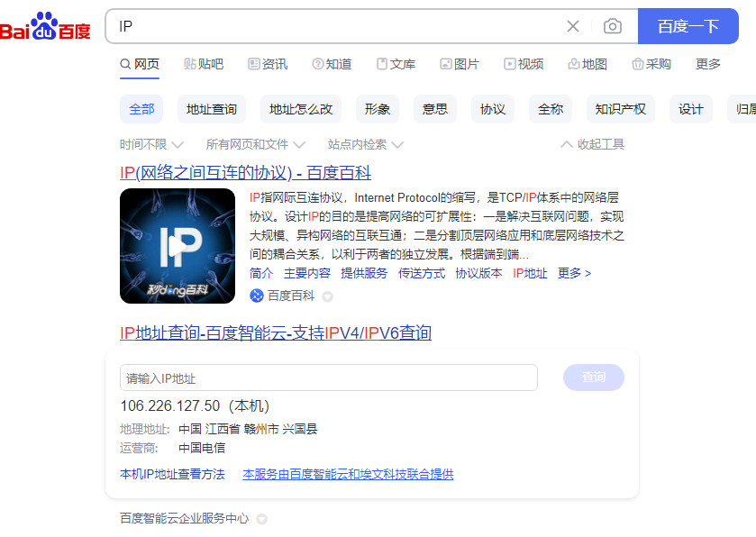This screenshot has width=756, height=537.
Task: Open the 视频 video tab
Action: (x=524, y=64)
